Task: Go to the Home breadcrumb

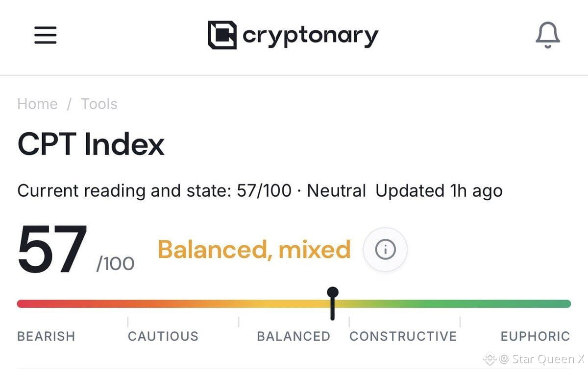Action: click(x=37, y=104)
